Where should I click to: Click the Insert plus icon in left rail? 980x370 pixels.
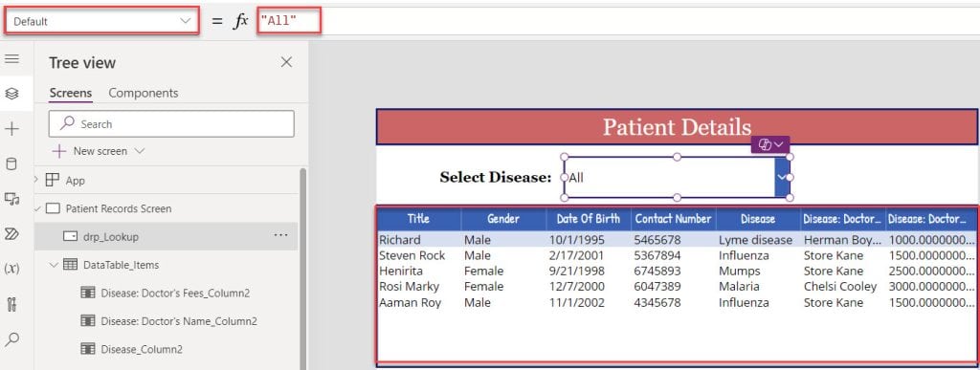(11, 129)
